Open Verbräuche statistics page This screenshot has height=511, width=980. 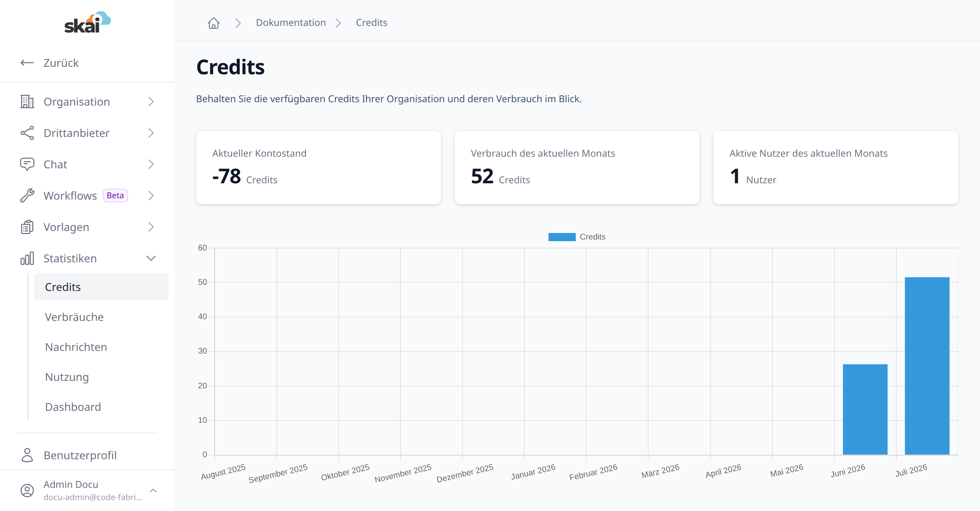click(74, 317)
